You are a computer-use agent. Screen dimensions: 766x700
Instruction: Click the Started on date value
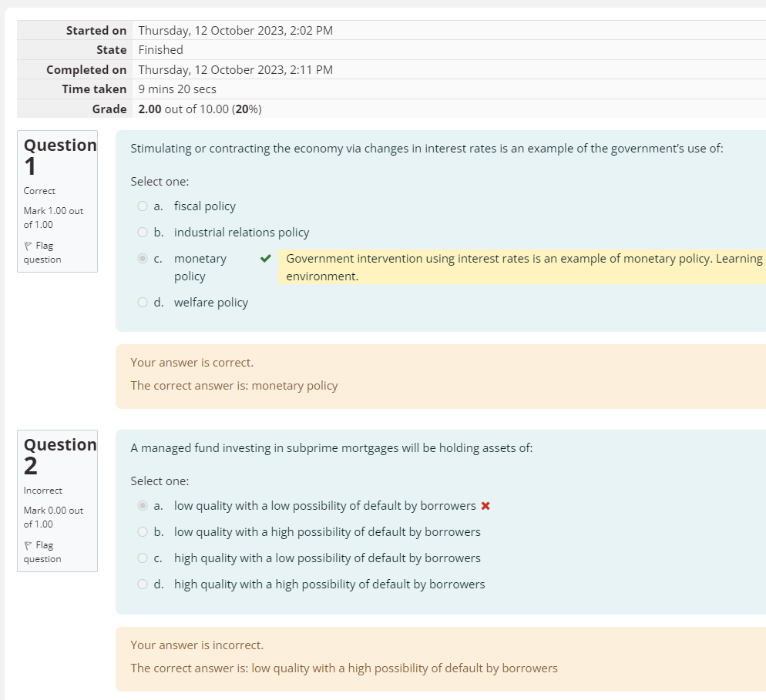[x=236, y=30]
